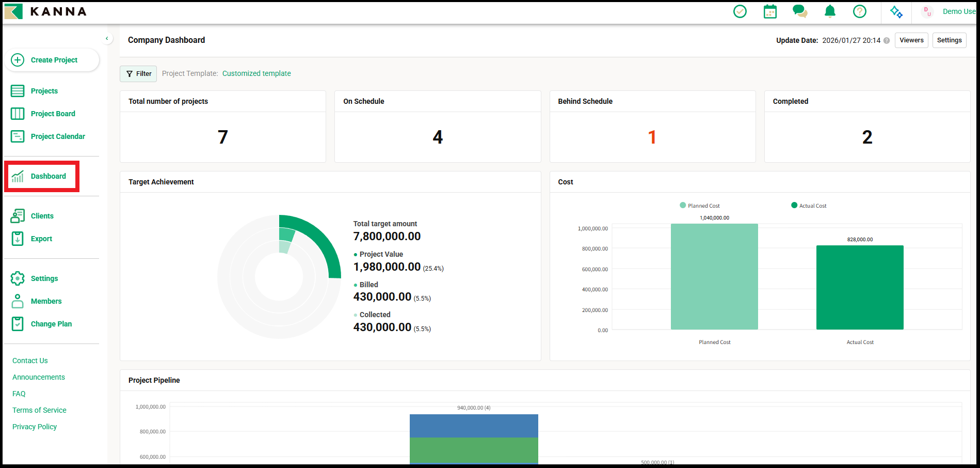Click the Customized template link
The width and height of the screenshot is (980, 468).
[x=256, y=73]
